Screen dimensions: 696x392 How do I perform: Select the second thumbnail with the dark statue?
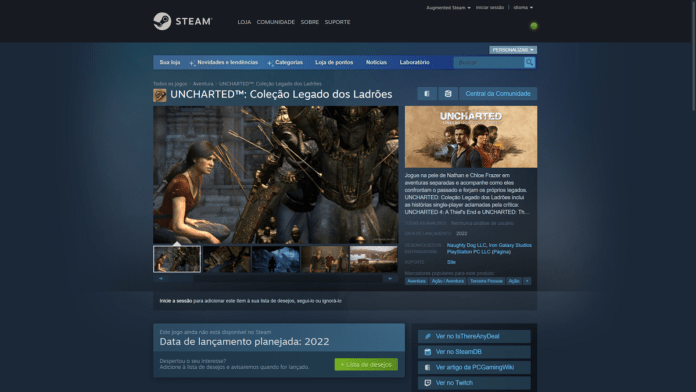tap(226, 259)
